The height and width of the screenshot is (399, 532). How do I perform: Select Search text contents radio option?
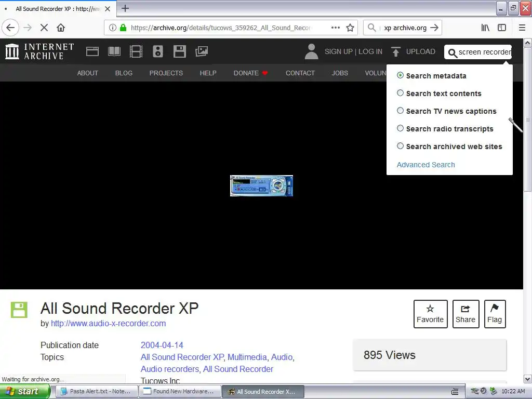point(401,93)
